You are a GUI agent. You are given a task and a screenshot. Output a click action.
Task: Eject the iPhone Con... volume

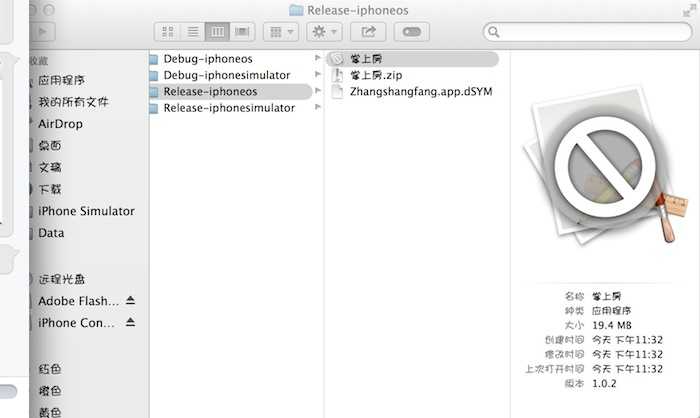pyautogui.click(x=130, y=322)
